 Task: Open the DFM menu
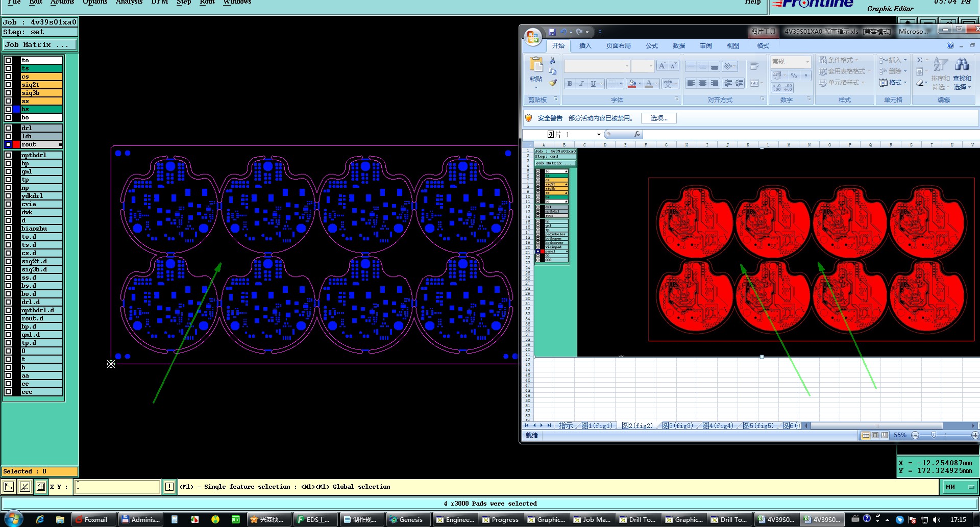click(x=159, y=2)
